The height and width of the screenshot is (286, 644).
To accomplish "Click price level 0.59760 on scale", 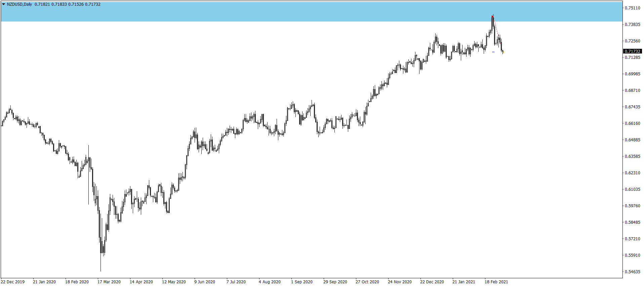I will [632, 206].
